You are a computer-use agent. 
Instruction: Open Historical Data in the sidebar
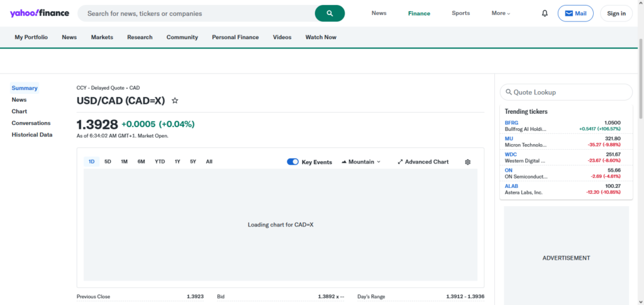pos(32,135)
